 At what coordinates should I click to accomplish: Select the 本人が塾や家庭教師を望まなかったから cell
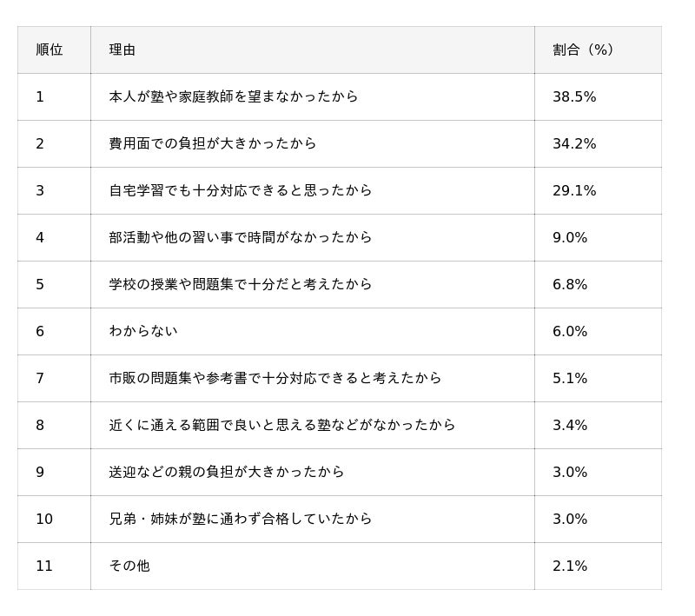233,97
